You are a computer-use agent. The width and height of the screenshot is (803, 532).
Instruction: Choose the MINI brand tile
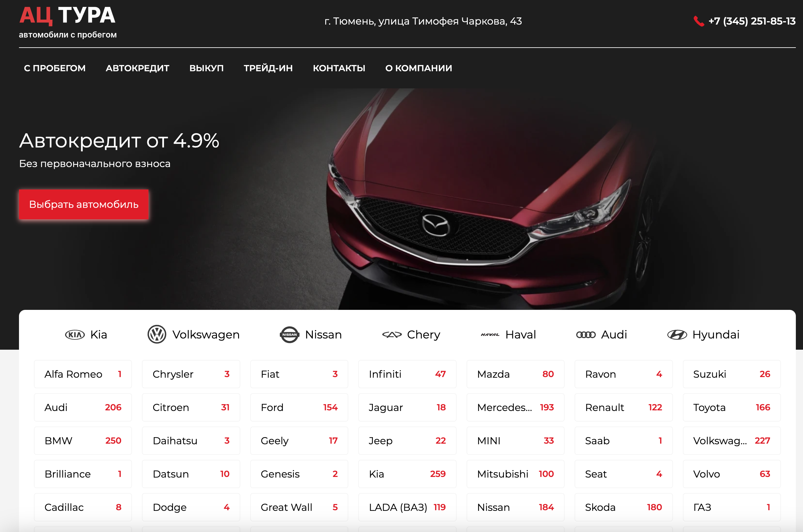click(515, 441)
